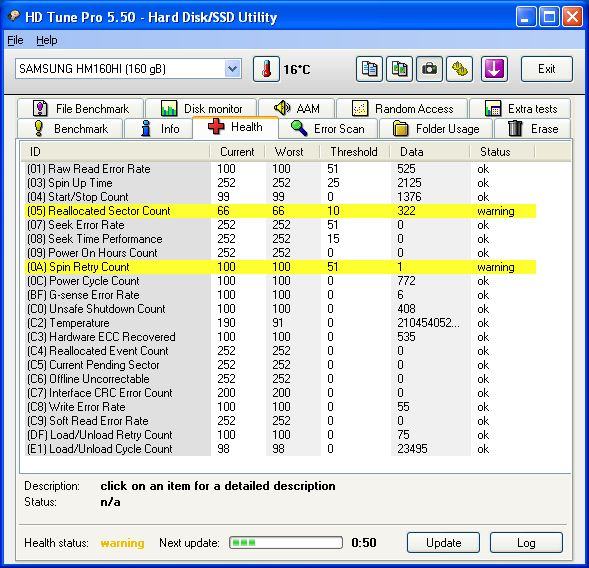Click the purple minimize-to-tray arrow icon
The height and width of the screenshot is (568, 589).
tap(494, 69)
